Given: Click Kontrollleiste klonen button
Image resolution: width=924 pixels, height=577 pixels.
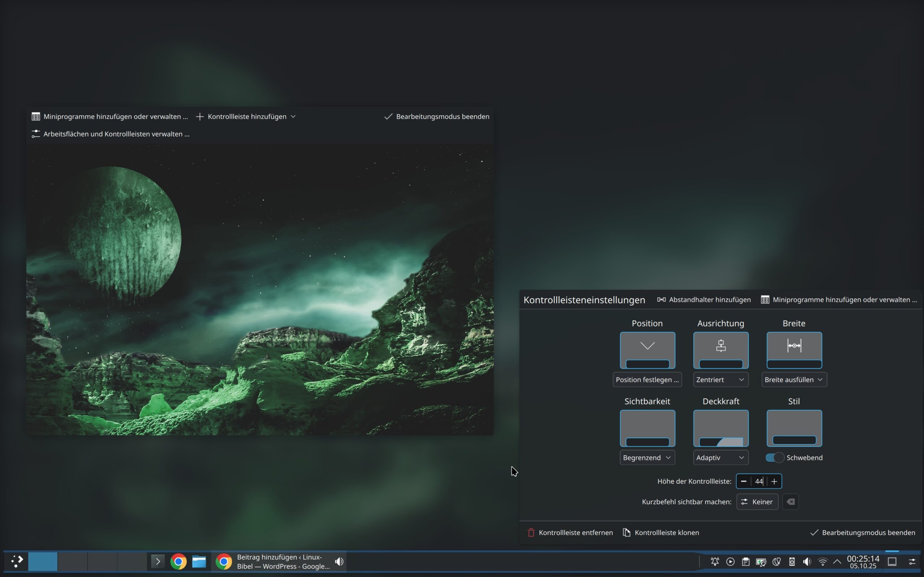Looking at the screenshot, I should pyautogui.click(x=661, y=532).
